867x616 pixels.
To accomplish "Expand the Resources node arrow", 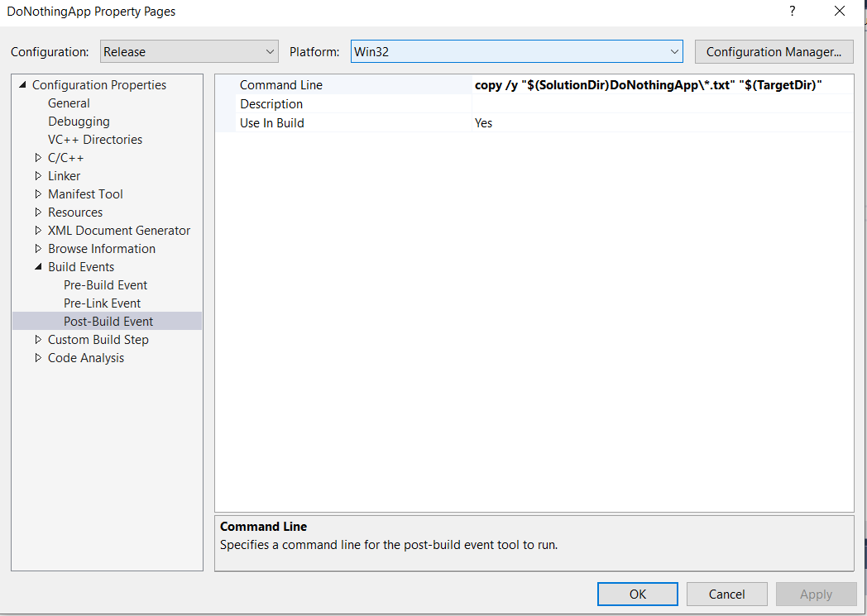I will tap(38, 212).
